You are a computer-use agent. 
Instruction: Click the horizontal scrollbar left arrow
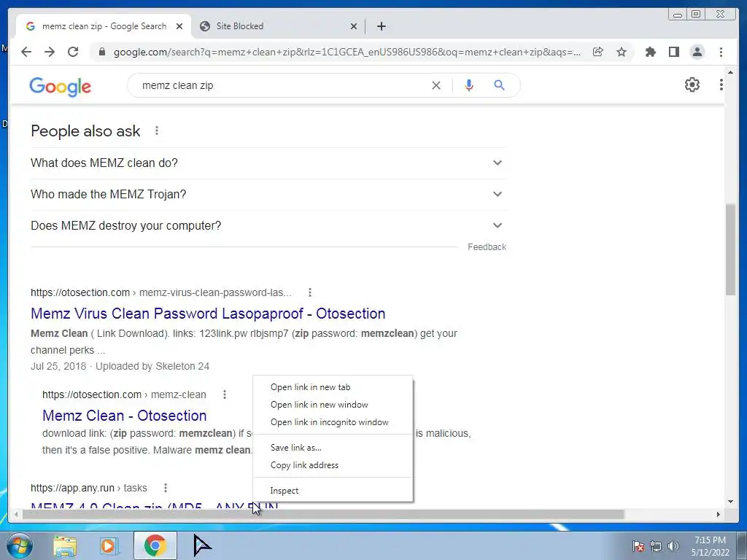point(16,514)
